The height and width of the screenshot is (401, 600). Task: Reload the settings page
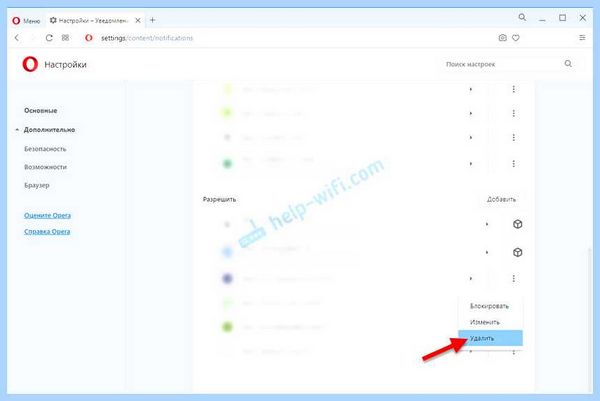point(49,37)
